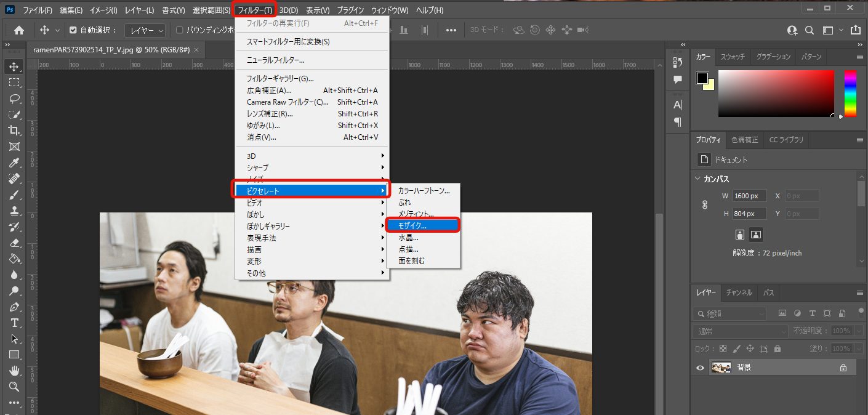
Task: Toggle the width-height link chain icon
Action: 705,205
